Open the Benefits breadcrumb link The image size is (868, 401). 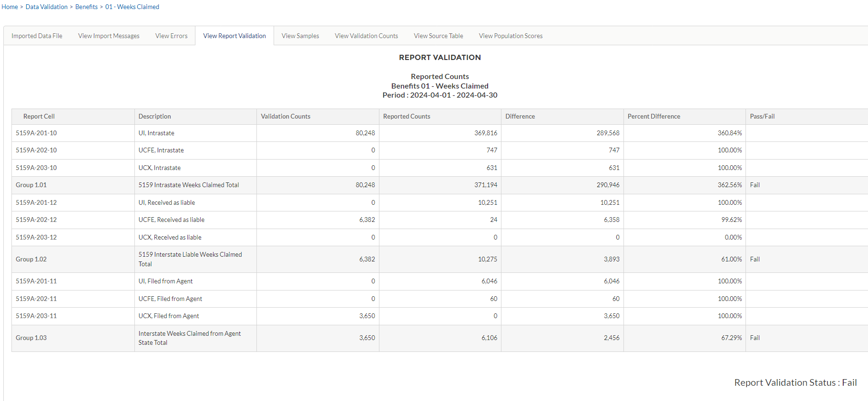coord(86,7)
